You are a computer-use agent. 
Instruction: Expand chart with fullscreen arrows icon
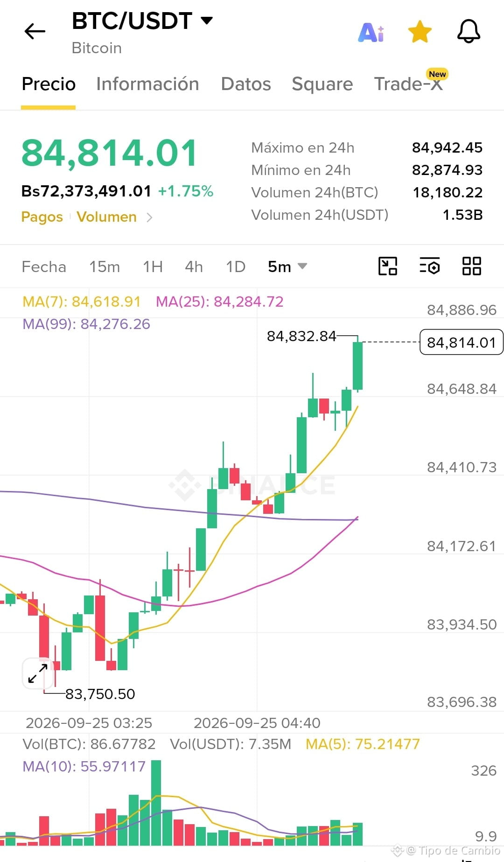click(x=38, y=673)
